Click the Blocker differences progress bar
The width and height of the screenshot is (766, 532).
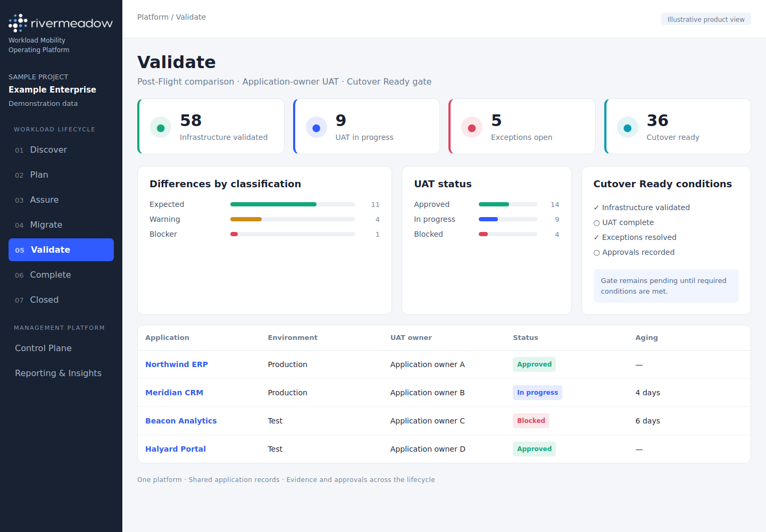(x=293, y=234)
